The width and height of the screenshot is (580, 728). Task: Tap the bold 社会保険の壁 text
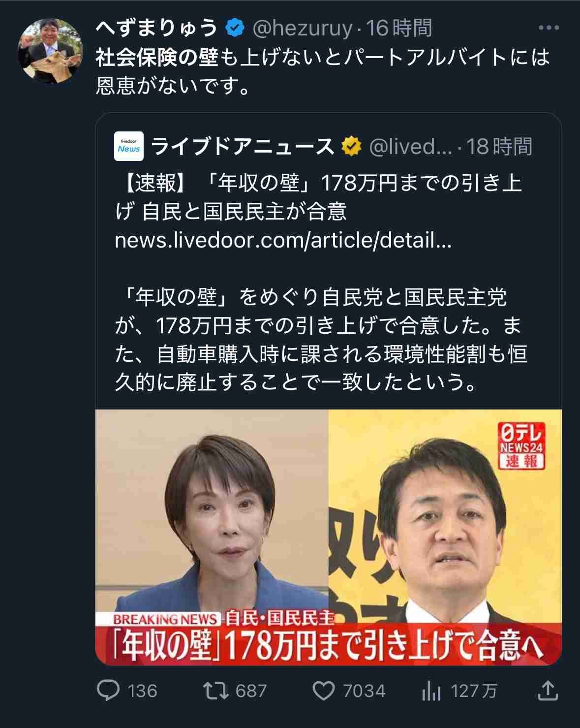[157, 58]
